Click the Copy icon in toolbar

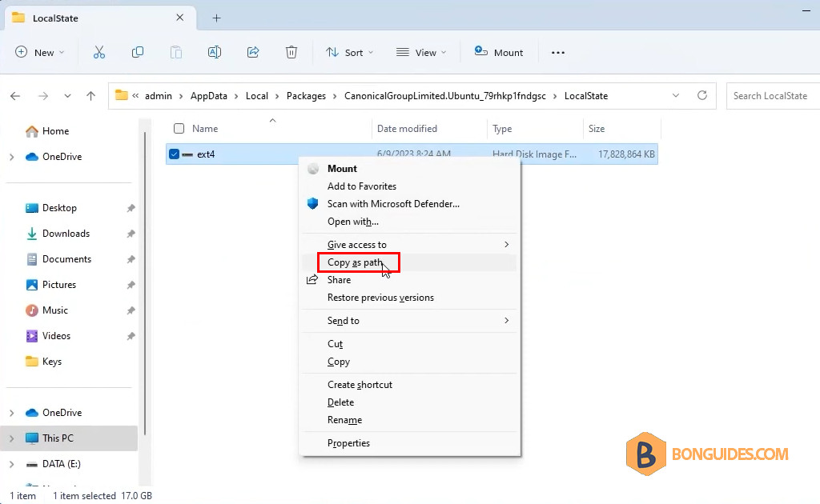(x=138, y=52)
